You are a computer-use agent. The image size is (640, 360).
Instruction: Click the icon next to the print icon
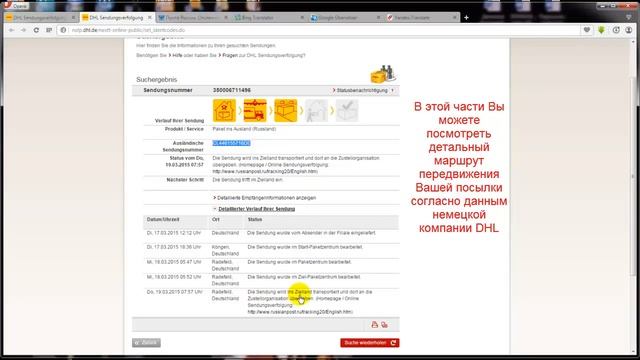tap(384, 325)
